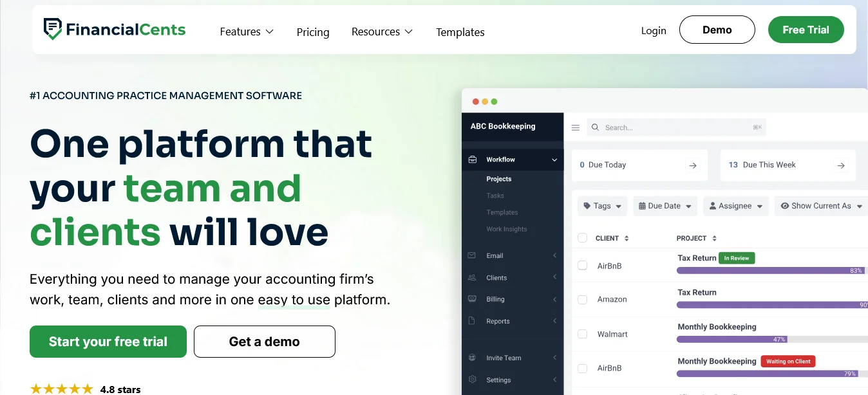This screenshot has width=868, height=395.
Task: Check the box for the Walmart row
Action: point(583,334)
